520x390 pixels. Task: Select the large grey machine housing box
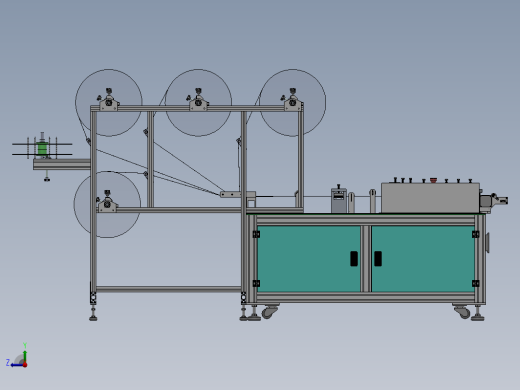tap(430, 198)
